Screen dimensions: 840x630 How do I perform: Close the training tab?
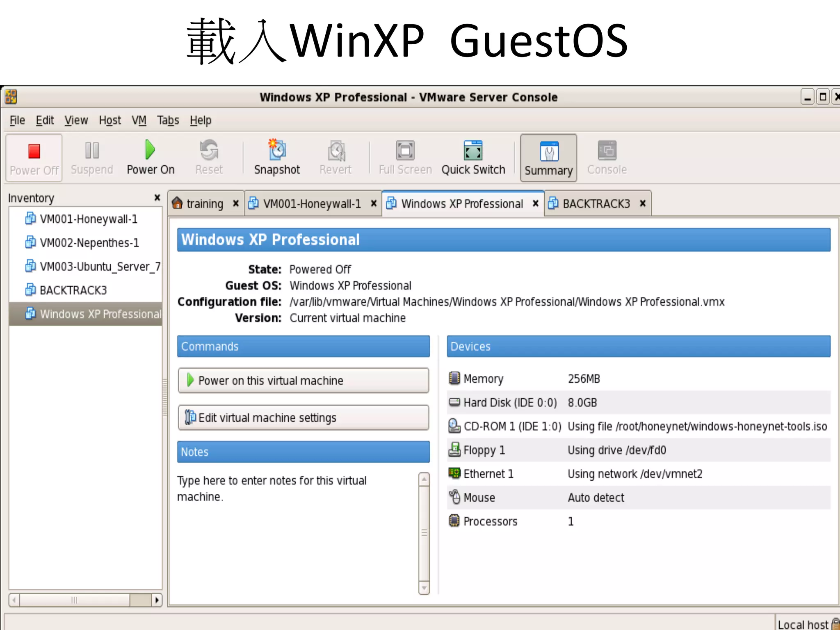coord(236,203)
